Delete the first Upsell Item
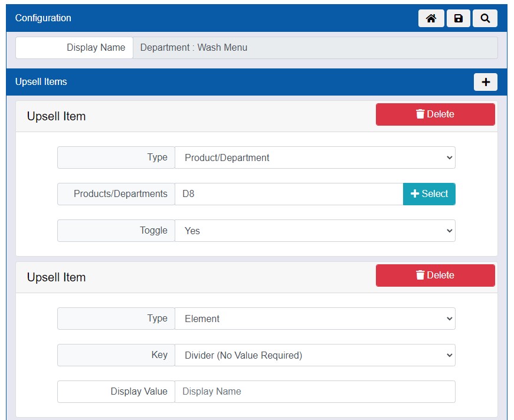514x420 pixels. pyautogui.click(x=435, y=114)
